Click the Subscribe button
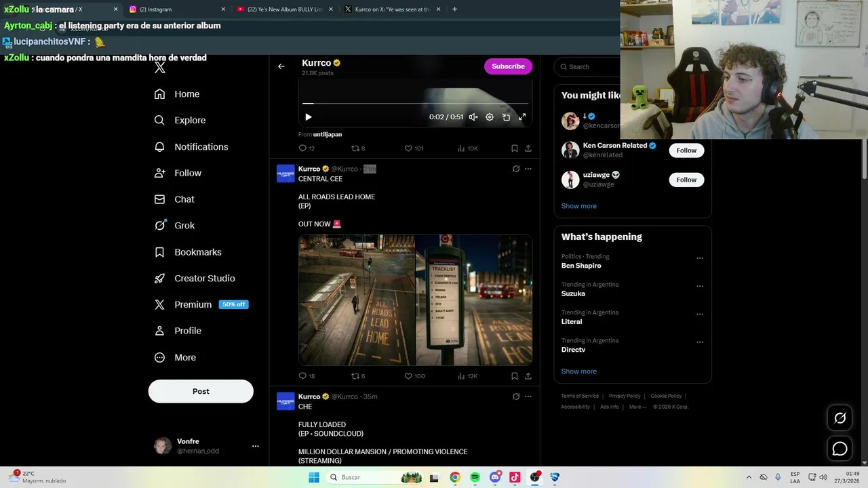The image size is (868, 488). [508, 66]
